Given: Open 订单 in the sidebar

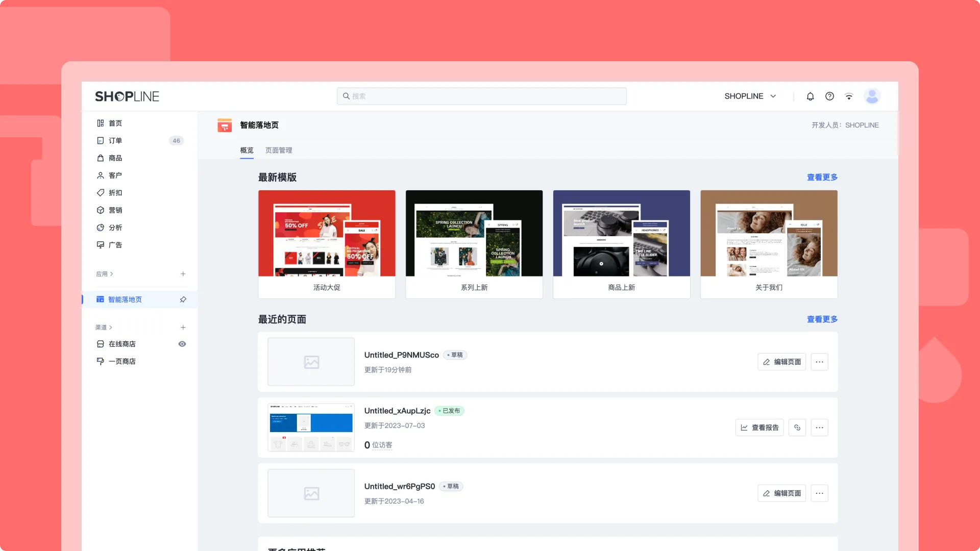Looking at the screenshot, I should click(115, 141).
